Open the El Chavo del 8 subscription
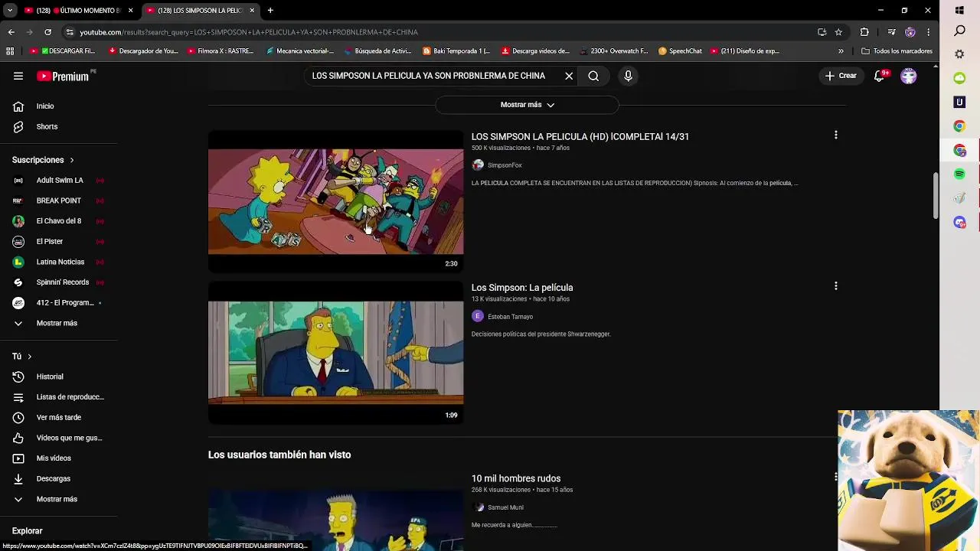 pos(58,221)
